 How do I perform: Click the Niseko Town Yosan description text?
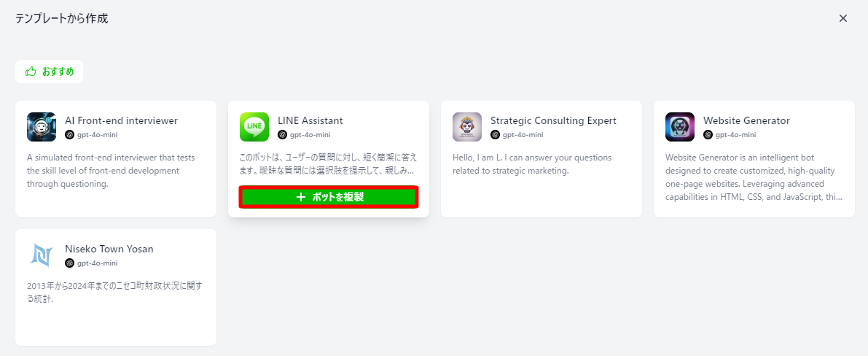[115, 292]
